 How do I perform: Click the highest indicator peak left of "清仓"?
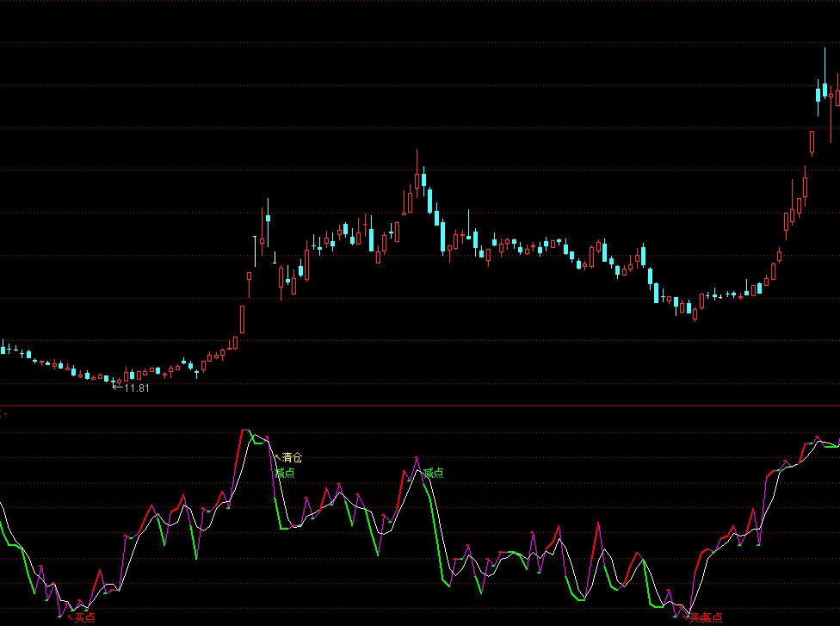click(245, 431)
